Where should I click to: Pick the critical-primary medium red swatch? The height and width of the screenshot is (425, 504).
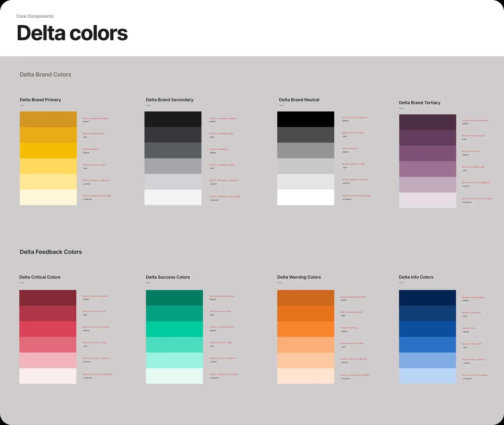(x=48, y=329)
